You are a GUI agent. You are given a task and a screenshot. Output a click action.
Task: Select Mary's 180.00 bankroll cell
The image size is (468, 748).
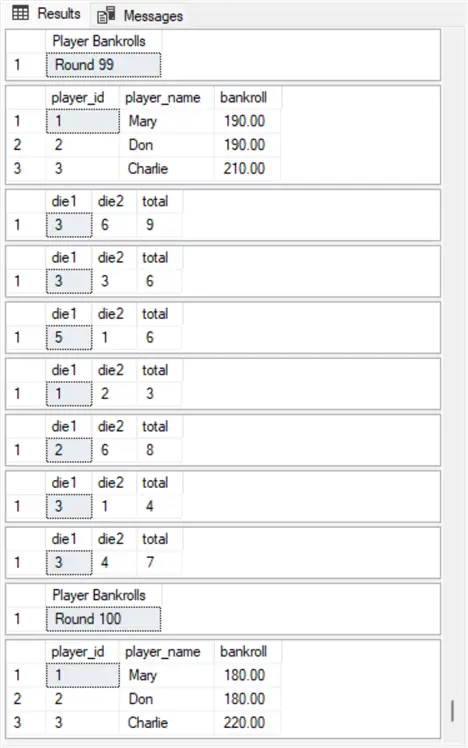pyautogui.click(x=247, y=675)
